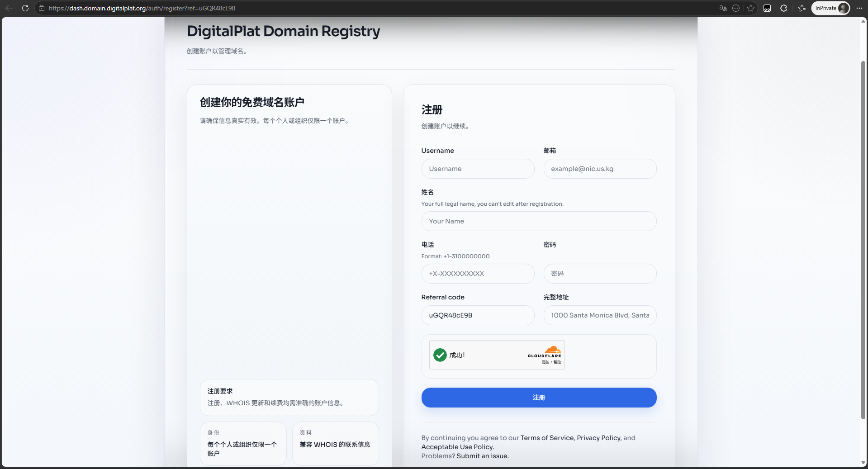Open browser settings and more menu
Screen dimensions: 868x469
click(x=859, y=8)
